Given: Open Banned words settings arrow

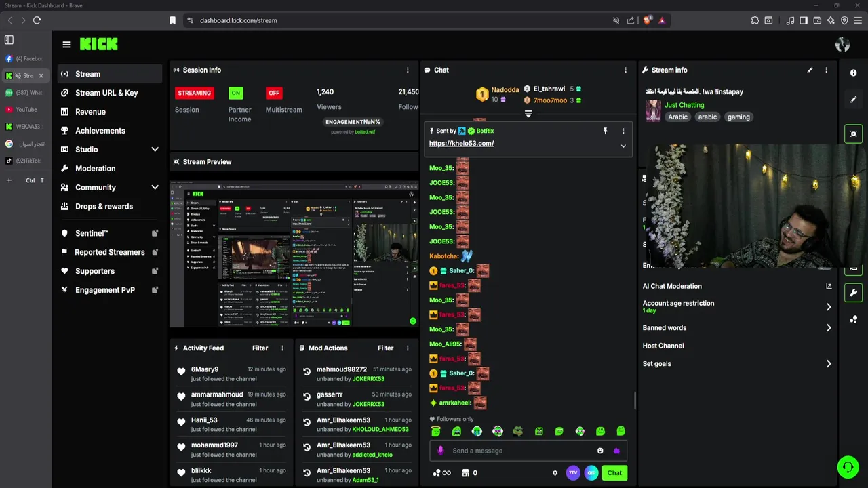Looking at the screenshot, I should [x=829, y=328].
